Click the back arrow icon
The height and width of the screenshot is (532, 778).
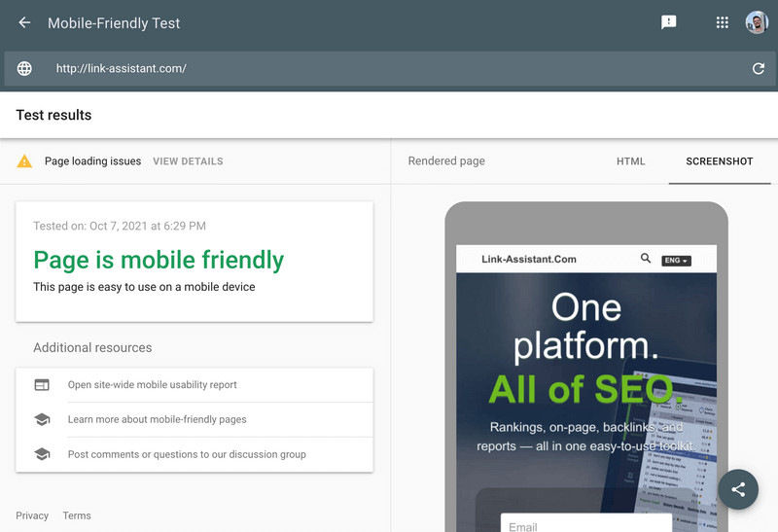24,22
